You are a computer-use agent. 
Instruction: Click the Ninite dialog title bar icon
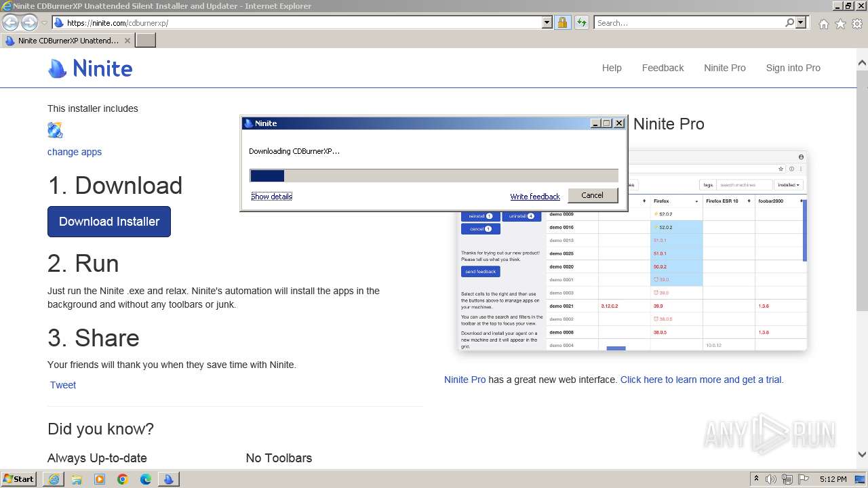(248, 123)
